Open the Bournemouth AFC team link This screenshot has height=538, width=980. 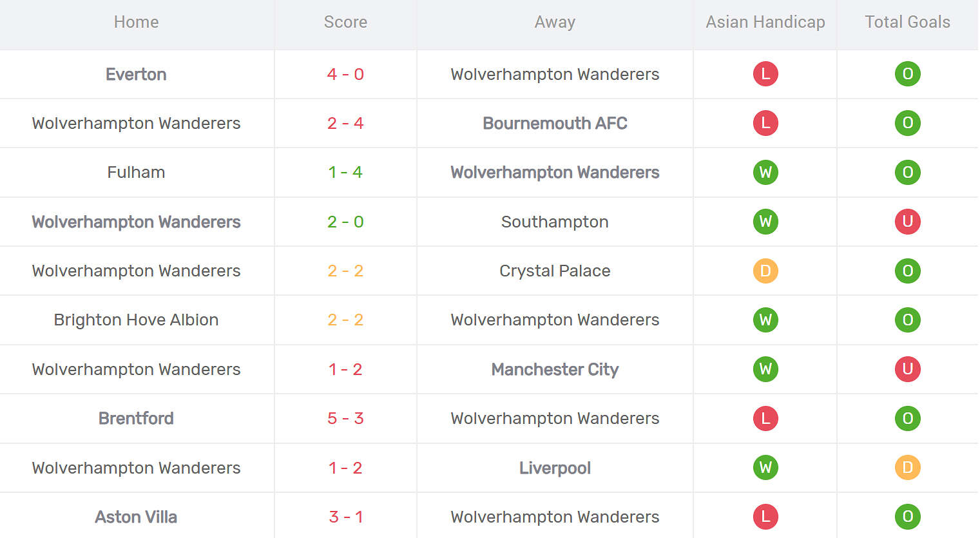[555, 124]
